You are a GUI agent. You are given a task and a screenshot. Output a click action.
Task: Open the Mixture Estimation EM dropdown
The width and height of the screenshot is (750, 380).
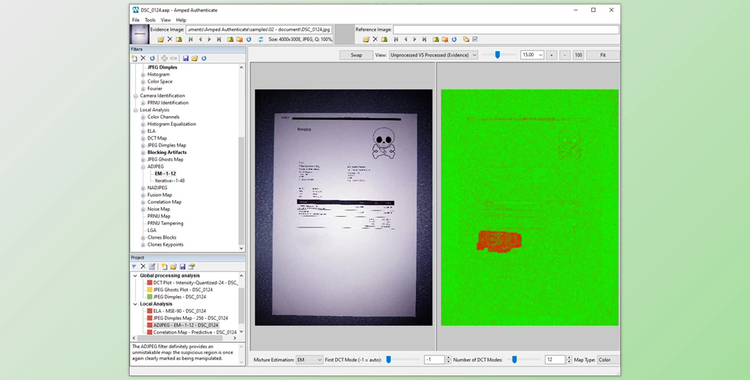pos(309,359)
